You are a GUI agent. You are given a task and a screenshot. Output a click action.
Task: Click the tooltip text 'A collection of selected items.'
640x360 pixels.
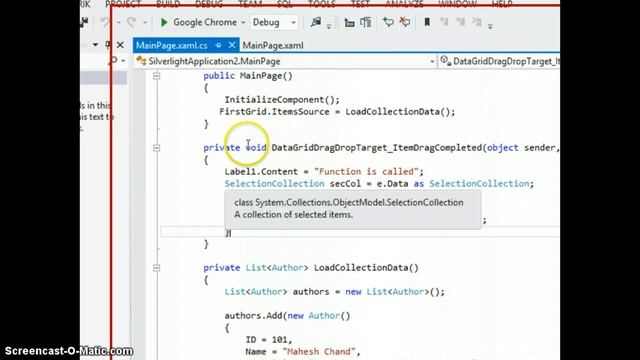coord(293,214)
